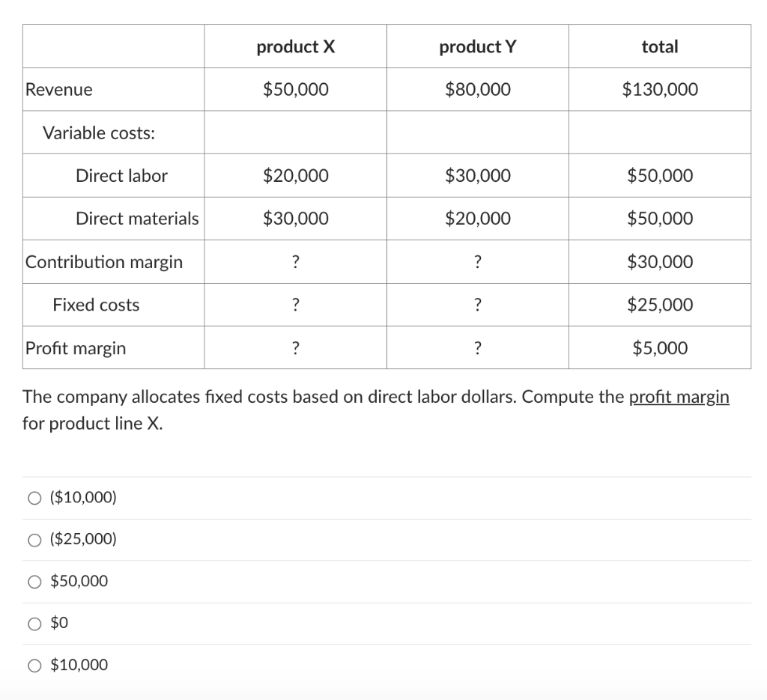Click the question mark under product X contribution margin
767x700 pixels.
[295, 262]
